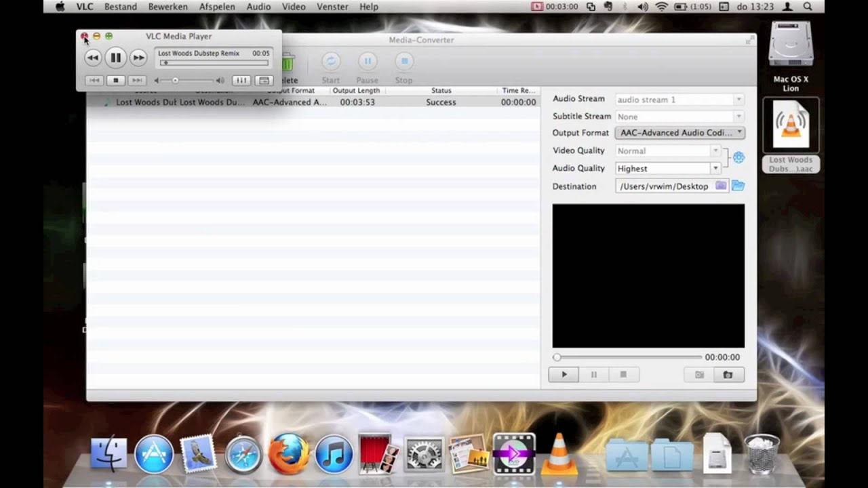This screenshot has height=488, width=868.
Task: Click the VLC cone in the Dock
Action: click(559, 453)
